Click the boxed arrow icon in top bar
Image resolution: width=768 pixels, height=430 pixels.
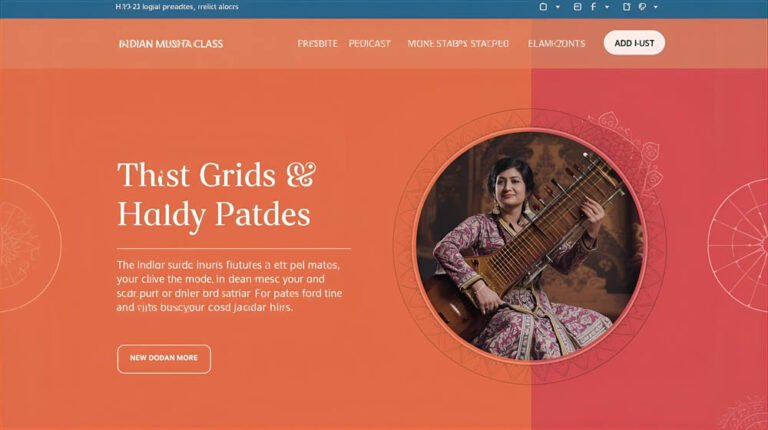(577, 7)
